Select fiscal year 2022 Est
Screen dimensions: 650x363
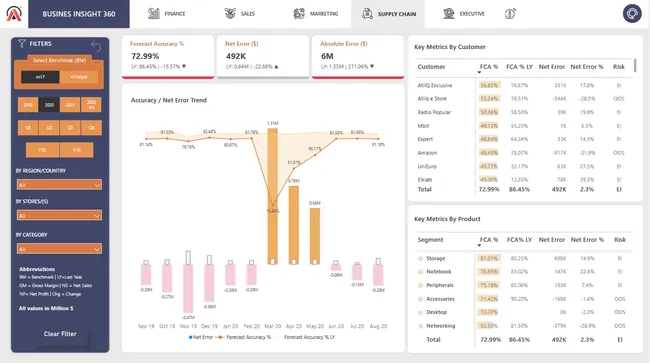coord(91,105)
